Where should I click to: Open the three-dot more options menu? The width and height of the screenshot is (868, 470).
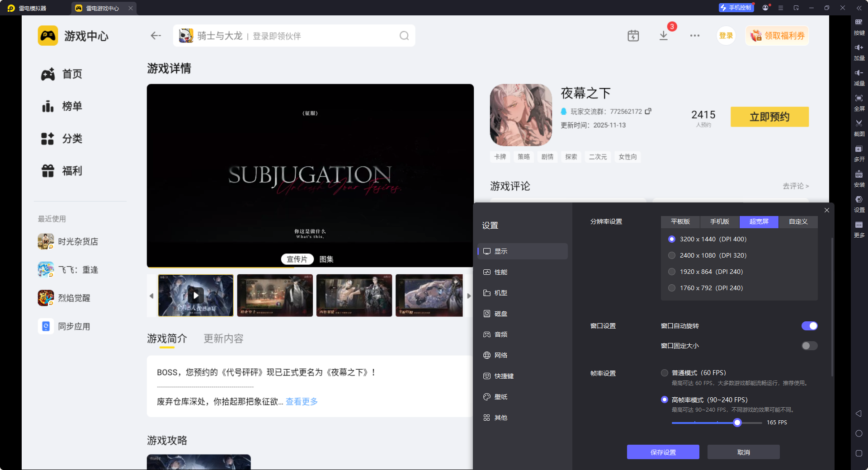[695, 35]
